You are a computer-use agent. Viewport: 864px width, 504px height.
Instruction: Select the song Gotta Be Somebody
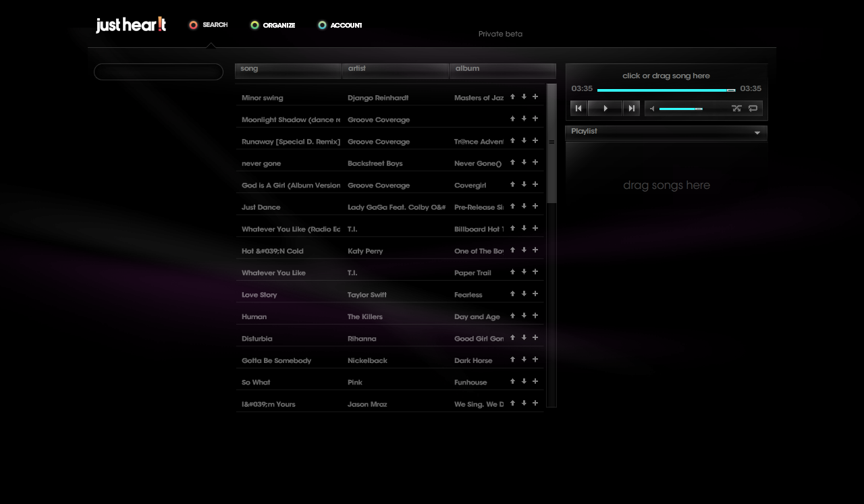point(276,360)
